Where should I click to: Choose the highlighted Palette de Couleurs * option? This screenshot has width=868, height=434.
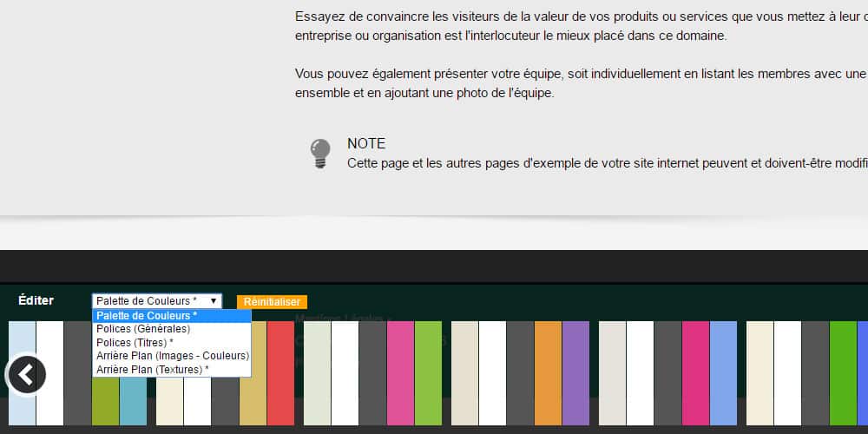pyautogui.click(x=172, y=316)
